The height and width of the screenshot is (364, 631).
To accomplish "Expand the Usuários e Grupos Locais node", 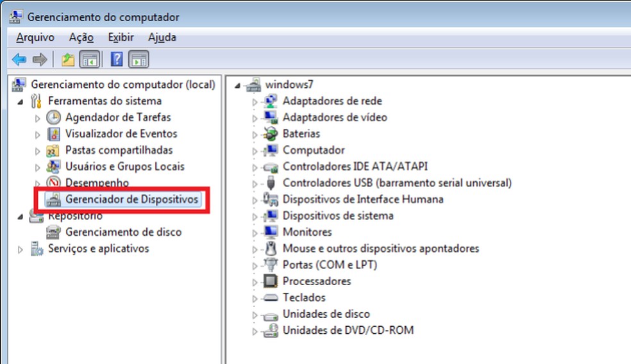I will [x=37, y=167].
